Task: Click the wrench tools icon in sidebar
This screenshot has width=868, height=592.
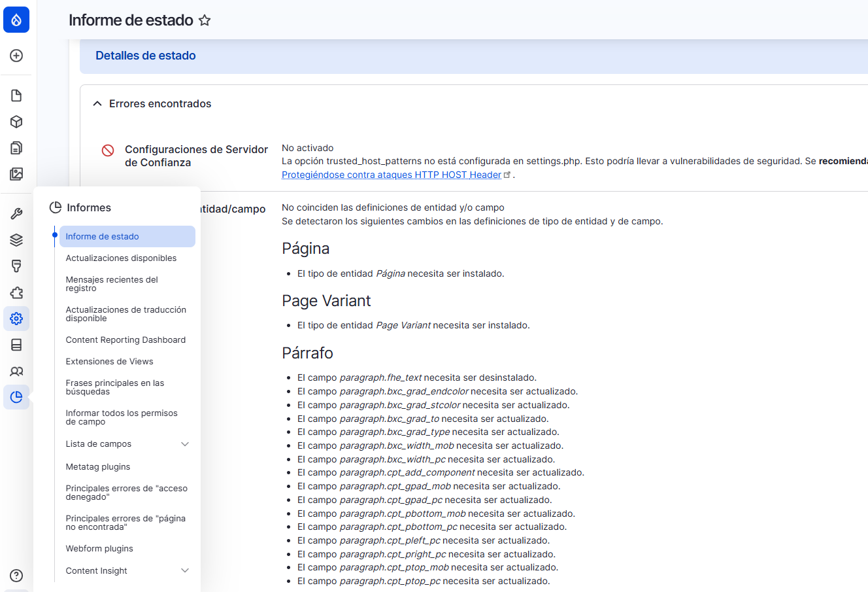Action: coord(15,213)
